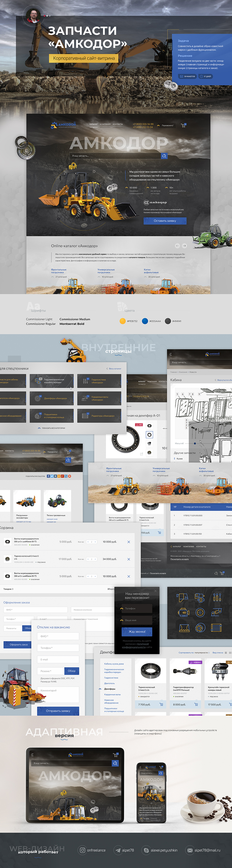232x868 pixels.
Task: Click the blue magnifier button in the desktop homepage search bar
Action: (x=164, y=156)
